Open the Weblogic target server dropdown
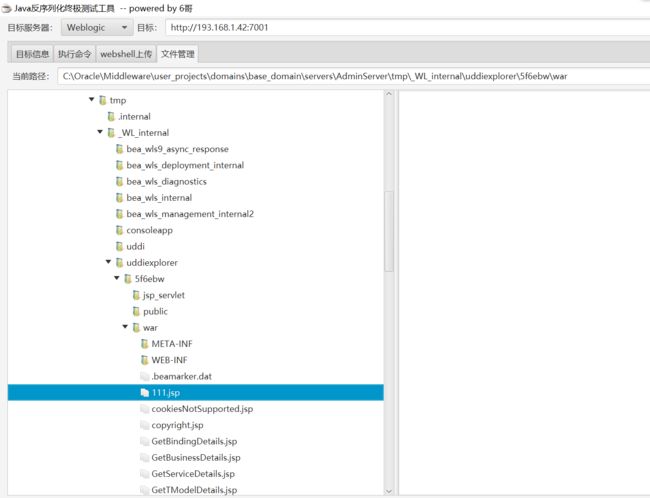Viewport: 650px width, 498px height. click(x=97, y=27)
